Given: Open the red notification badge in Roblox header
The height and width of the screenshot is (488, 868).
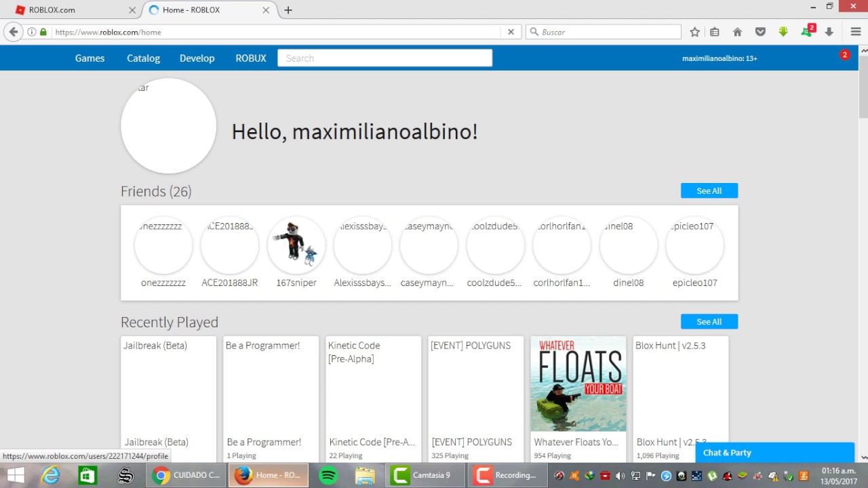Looking at the screenshot, I should click(x=844, y=55).
